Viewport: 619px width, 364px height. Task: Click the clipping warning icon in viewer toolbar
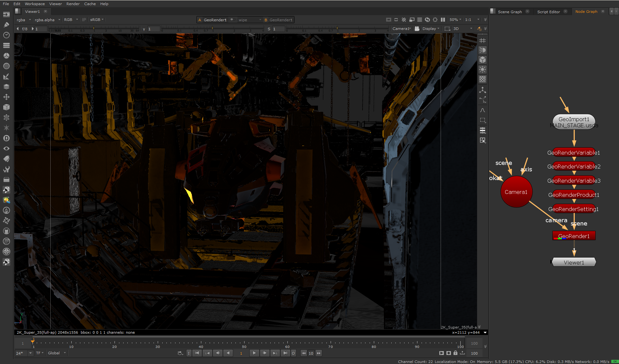click(x=404, y=20)
